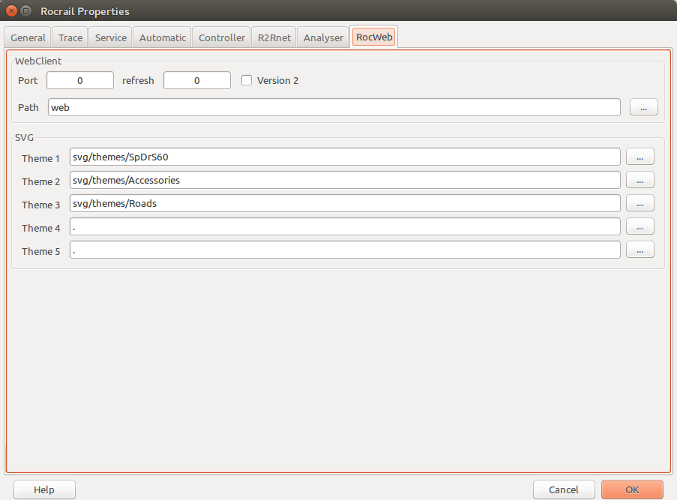
Task: Click the browse button for Path
Action: click(x=643, y=107)
